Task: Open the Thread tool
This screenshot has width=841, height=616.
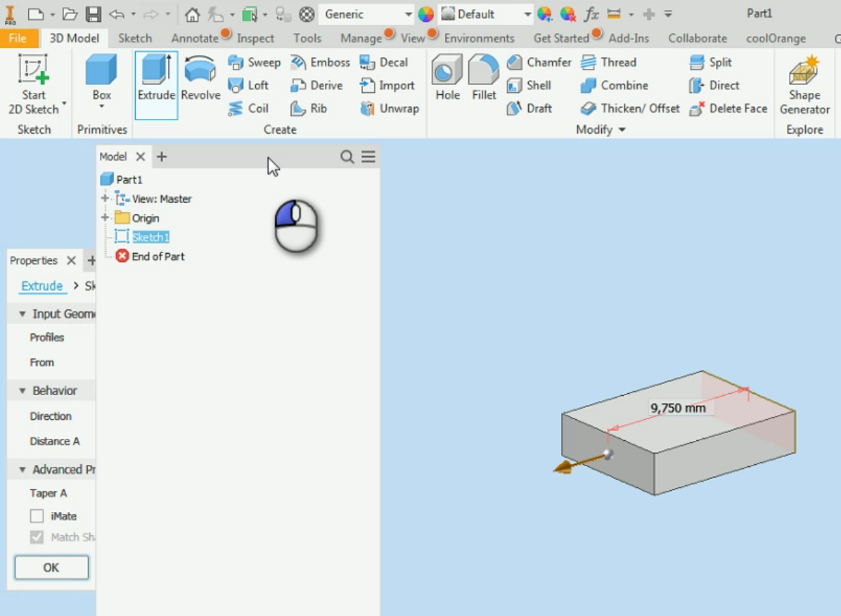Action: click(609, 63)
